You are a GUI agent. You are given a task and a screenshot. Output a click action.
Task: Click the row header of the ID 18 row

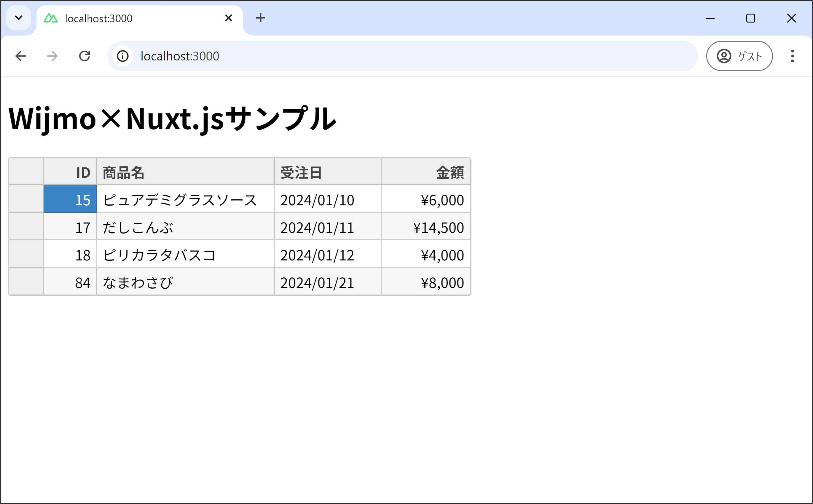click(26, 254)
